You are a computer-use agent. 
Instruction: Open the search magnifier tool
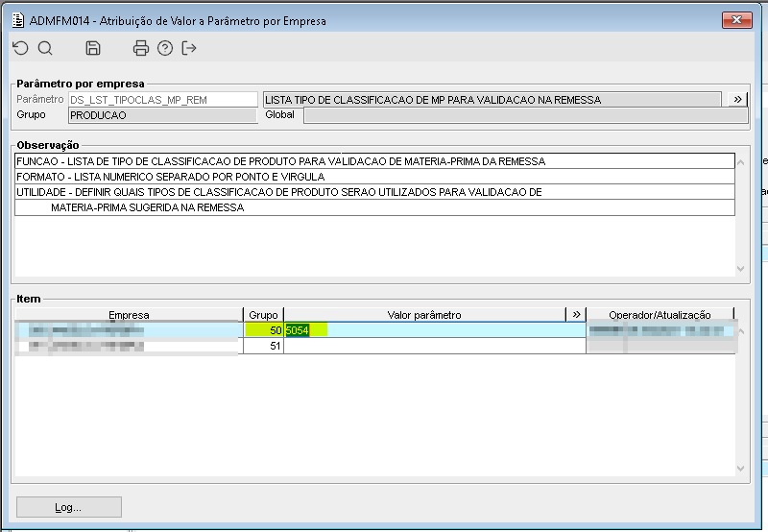pos(45,48)
